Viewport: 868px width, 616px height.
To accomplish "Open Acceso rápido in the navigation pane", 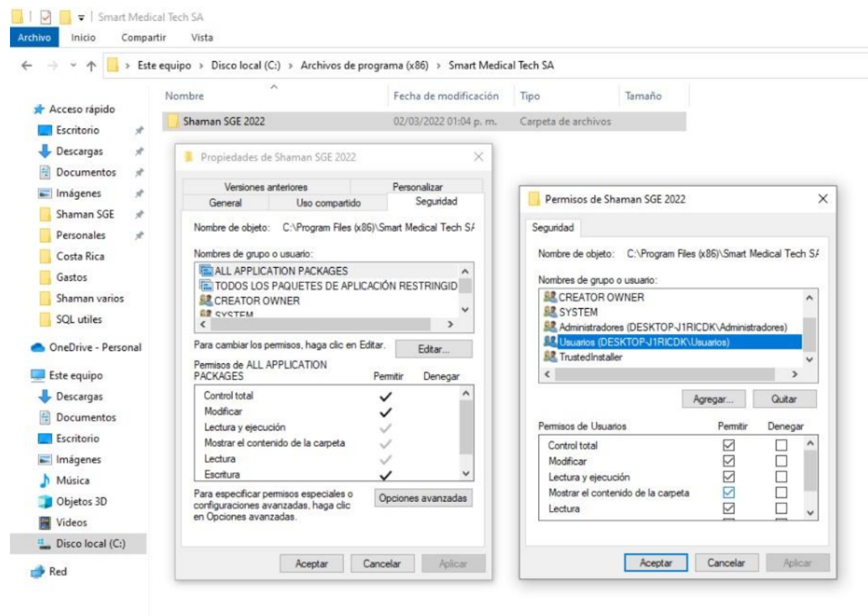I will pos(81,109).
